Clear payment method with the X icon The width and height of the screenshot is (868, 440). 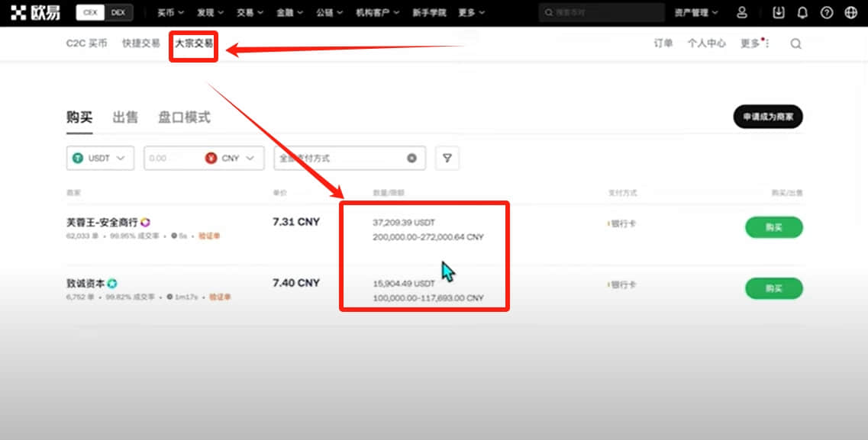411,158
